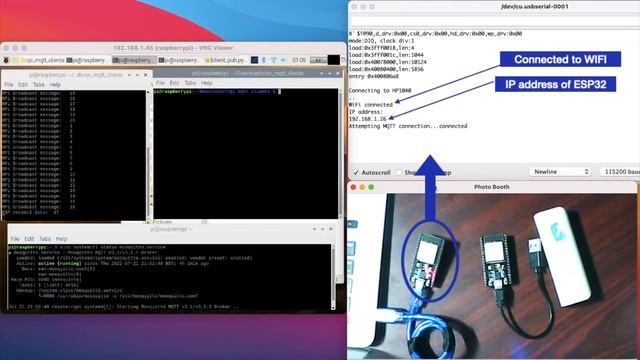The width and height of the screenshot is (640, 360).
Task: Open Tabs menu in Downloads terminal window
Action: pos(190,83)
